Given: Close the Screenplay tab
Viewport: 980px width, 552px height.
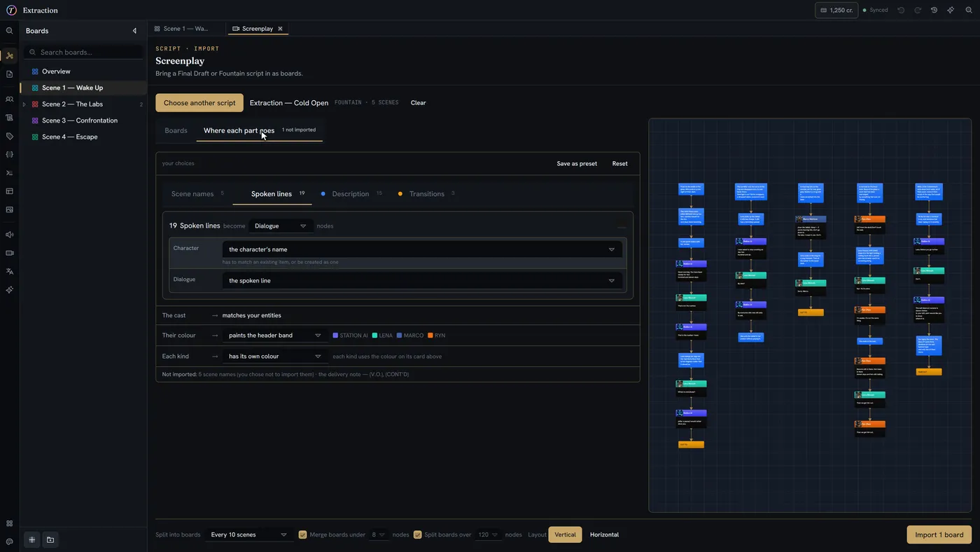Looking at the screenshot, I should 280,29.
